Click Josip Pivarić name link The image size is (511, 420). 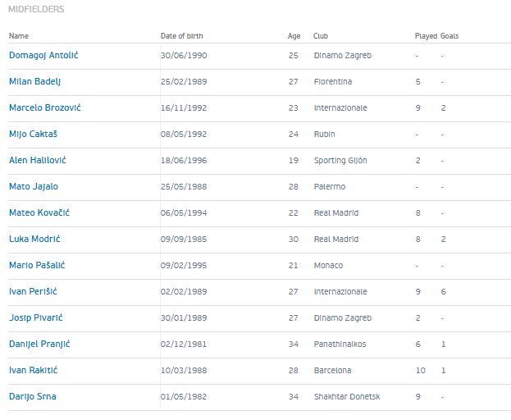click(x=36, y=317)
